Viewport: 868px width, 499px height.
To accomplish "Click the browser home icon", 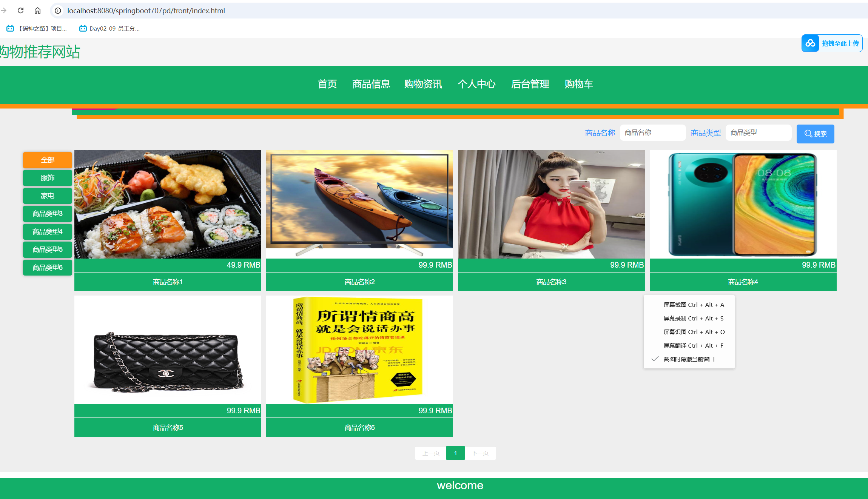I will (x=37, y=11).
